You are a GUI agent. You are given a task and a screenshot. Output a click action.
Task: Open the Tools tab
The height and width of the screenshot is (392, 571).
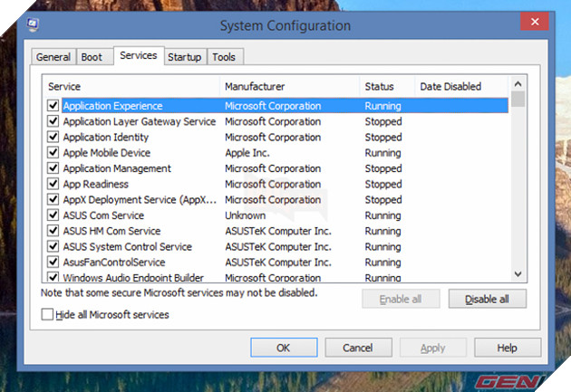click(x=223, y=57)
